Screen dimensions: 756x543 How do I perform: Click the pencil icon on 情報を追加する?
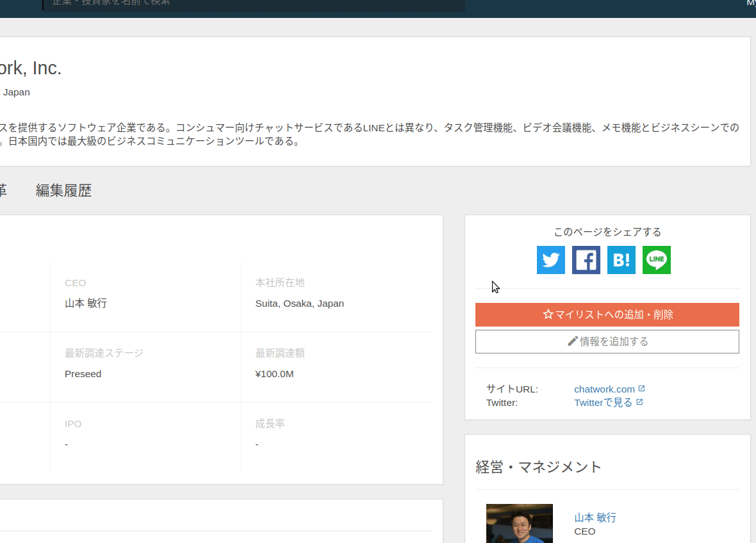pyautogui.click(x=572, y=341)
